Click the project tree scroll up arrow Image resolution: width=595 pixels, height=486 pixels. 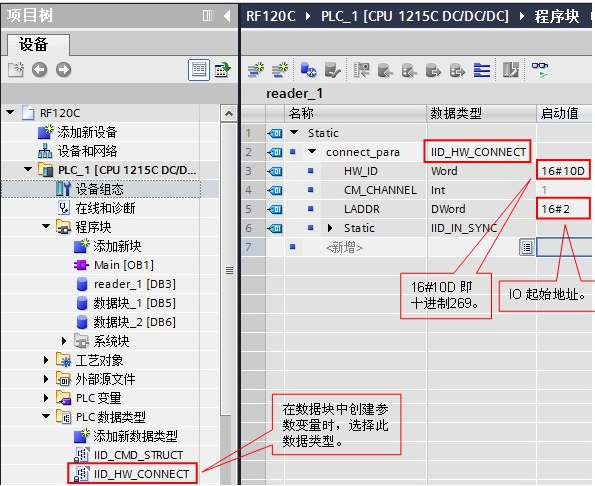coord(229,113)
